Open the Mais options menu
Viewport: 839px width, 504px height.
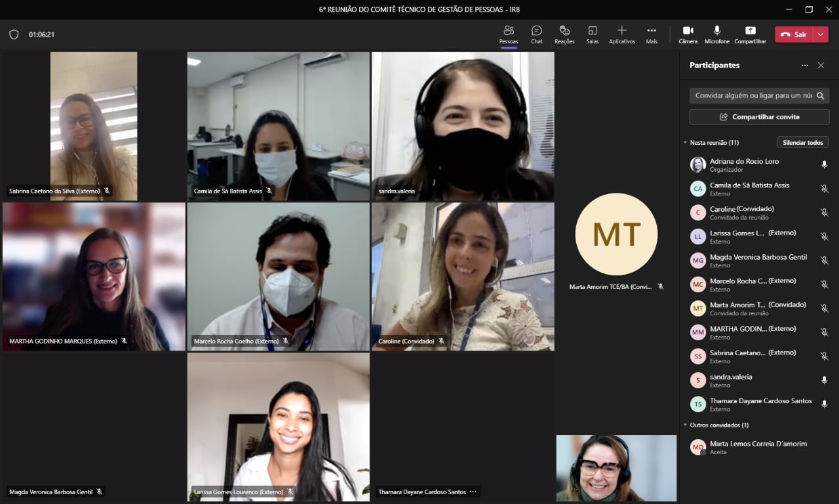click(x=652, y=35)
